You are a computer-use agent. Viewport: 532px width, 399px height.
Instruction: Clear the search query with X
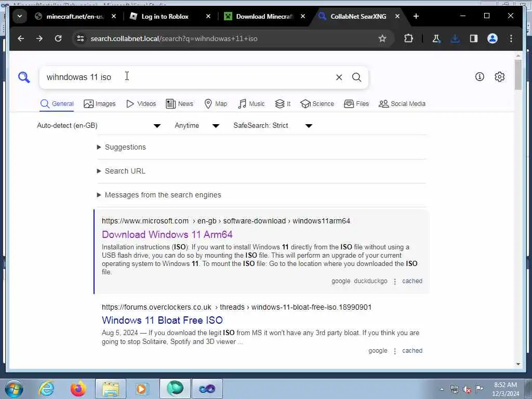339,77
